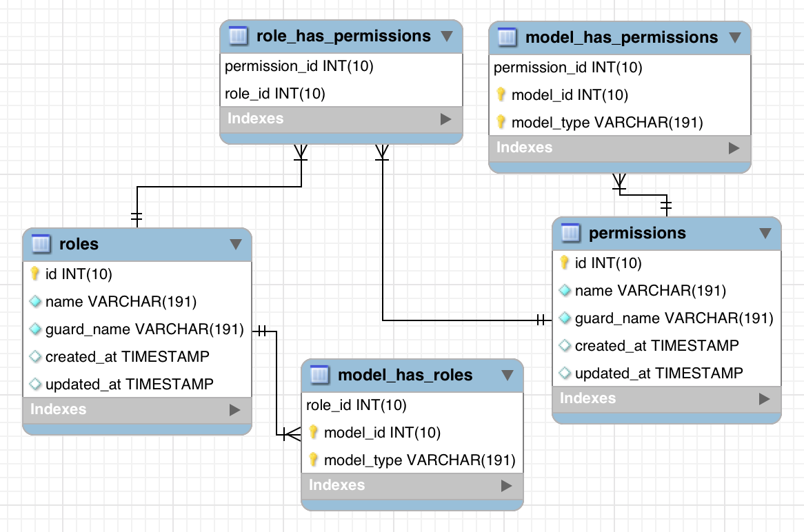Click the model_has_roles table title
Viewport: 804px width, 532px height.
pyautogui.click(x=405, y=376)
